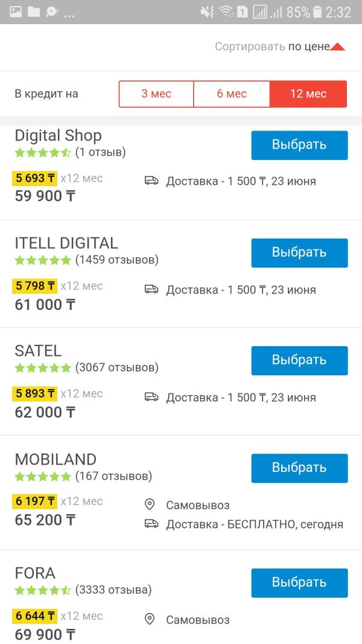Open SATEL's 3067 отзывов reviews
Screen dimensions: 362x644
117,367
